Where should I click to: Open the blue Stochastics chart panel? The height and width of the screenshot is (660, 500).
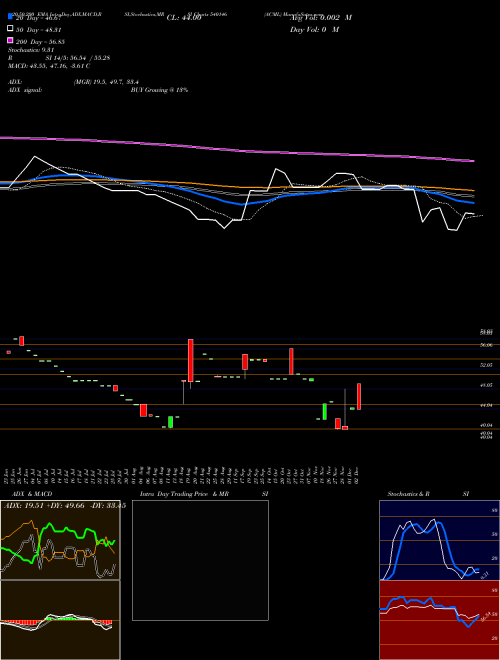point(439,540)
